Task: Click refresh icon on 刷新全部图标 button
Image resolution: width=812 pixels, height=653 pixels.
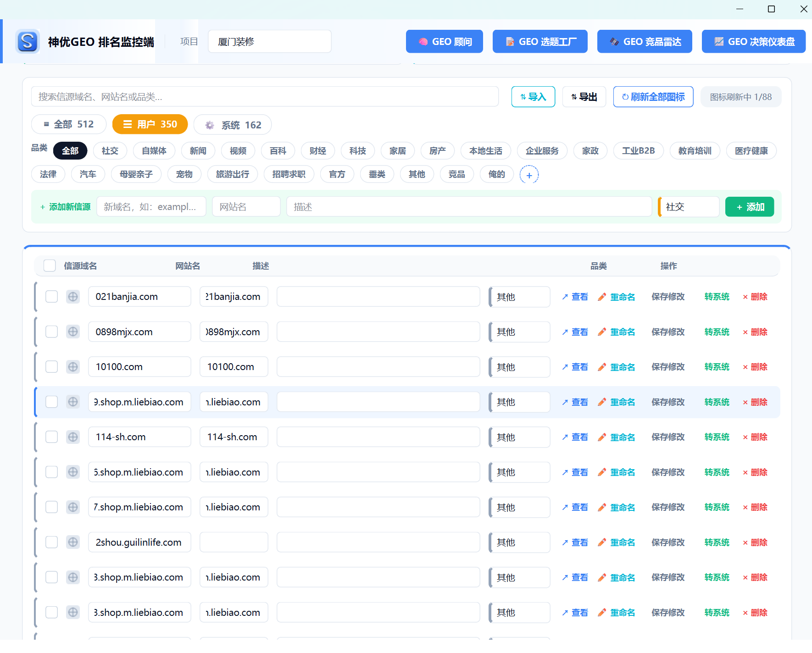Action: click(625, 97)
